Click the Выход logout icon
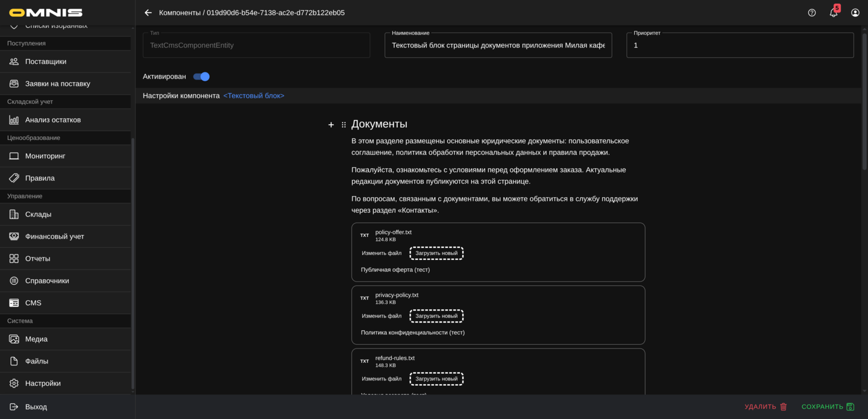 point(14,407)
